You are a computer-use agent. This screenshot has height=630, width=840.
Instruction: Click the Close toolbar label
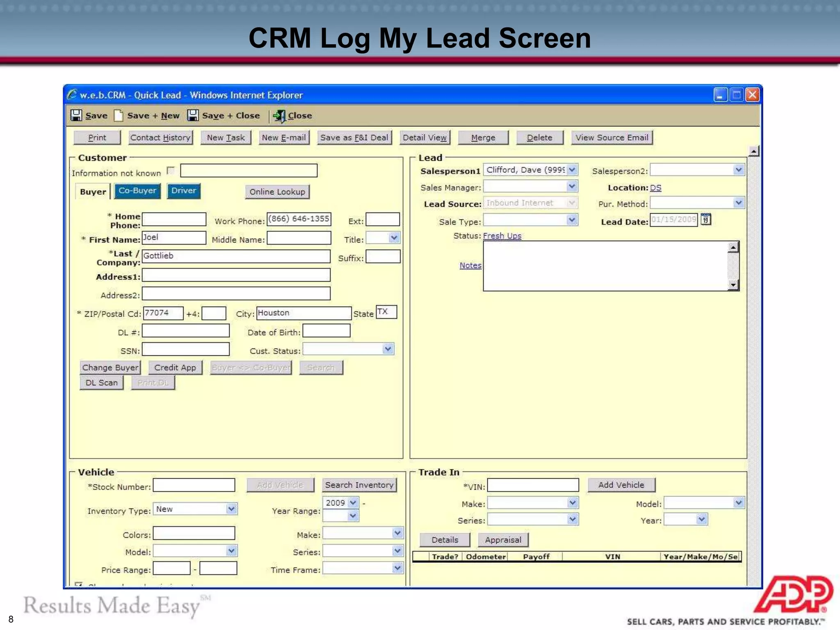point(300,116)
